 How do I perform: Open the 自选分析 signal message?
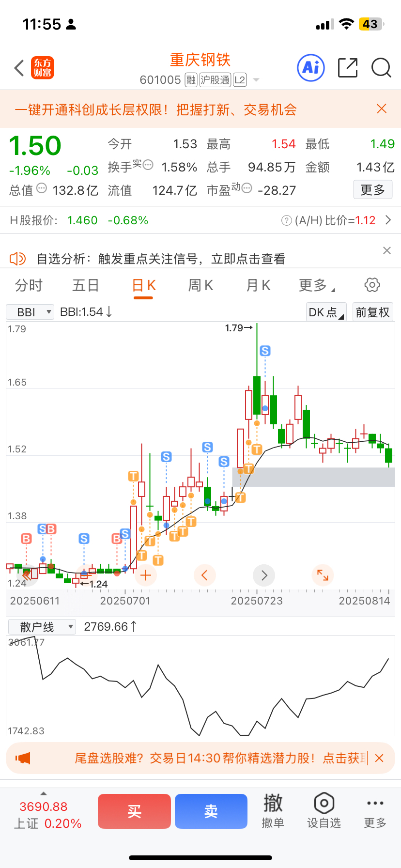coord(161,259)
